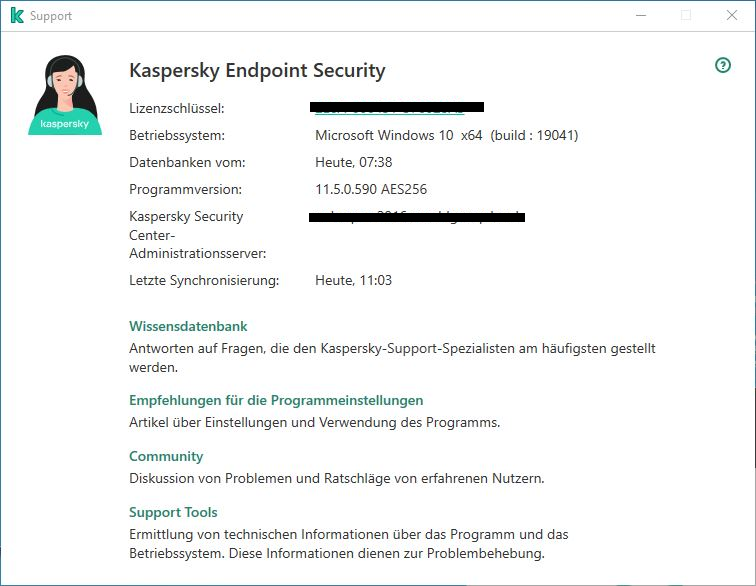Click the Lizenzschlüssel label
The width and height of the screenshot is (756, 586).
[x=177, y=108]
